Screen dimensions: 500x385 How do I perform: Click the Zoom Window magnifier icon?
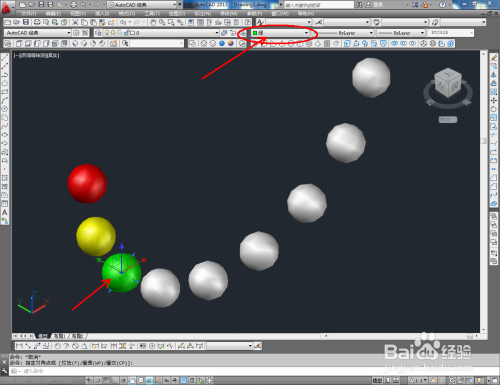pyautogui.click(x=171, y=22)
